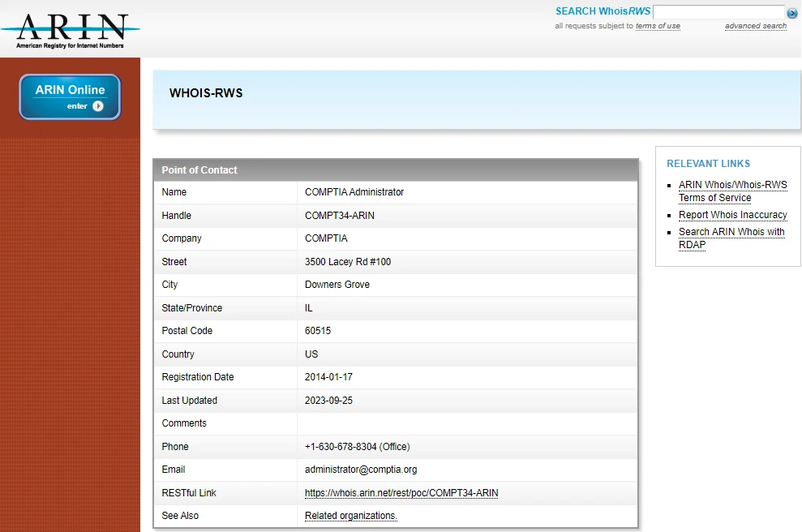Open the terms of use link

pos(658,26)
